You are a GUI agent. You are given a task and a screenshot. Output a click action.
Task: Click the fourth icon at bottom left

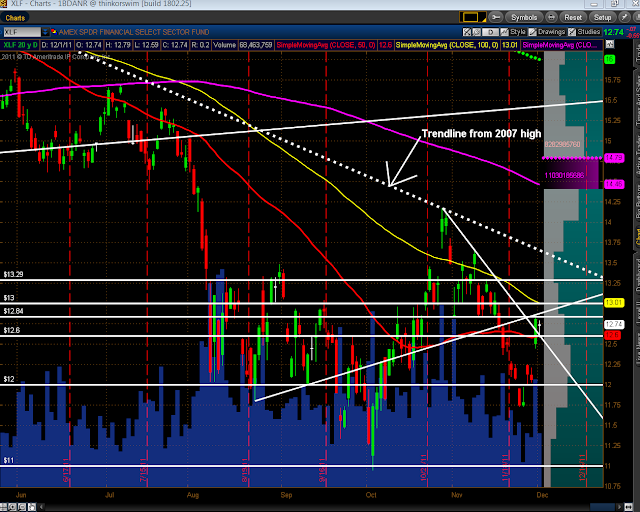32,507
